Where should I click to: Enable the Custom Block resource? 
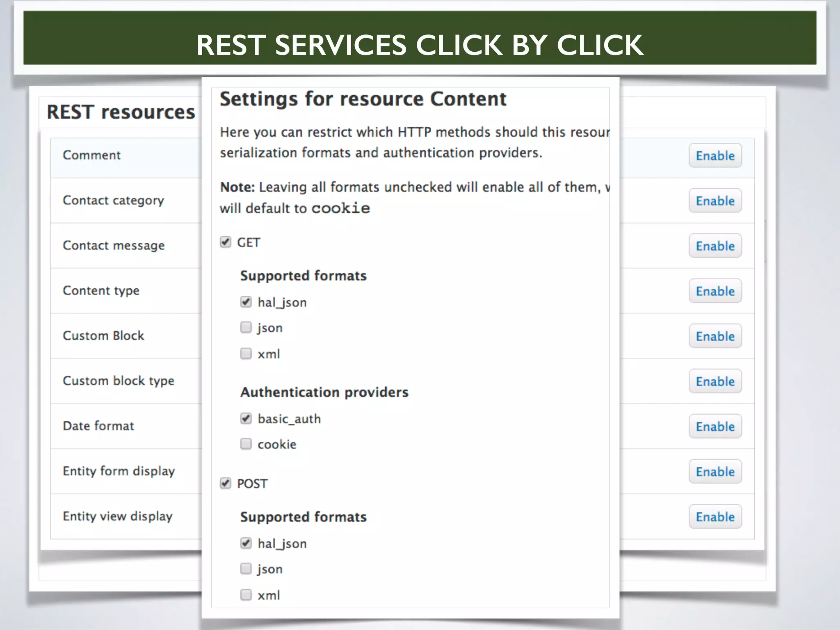click(715, 336)
